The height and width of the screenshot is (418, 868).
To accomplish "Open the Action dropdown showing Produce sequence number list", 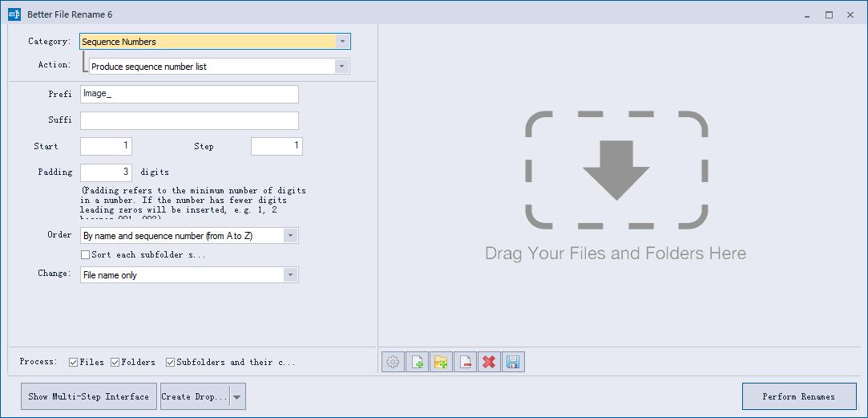I will click(x=220, y=67).
